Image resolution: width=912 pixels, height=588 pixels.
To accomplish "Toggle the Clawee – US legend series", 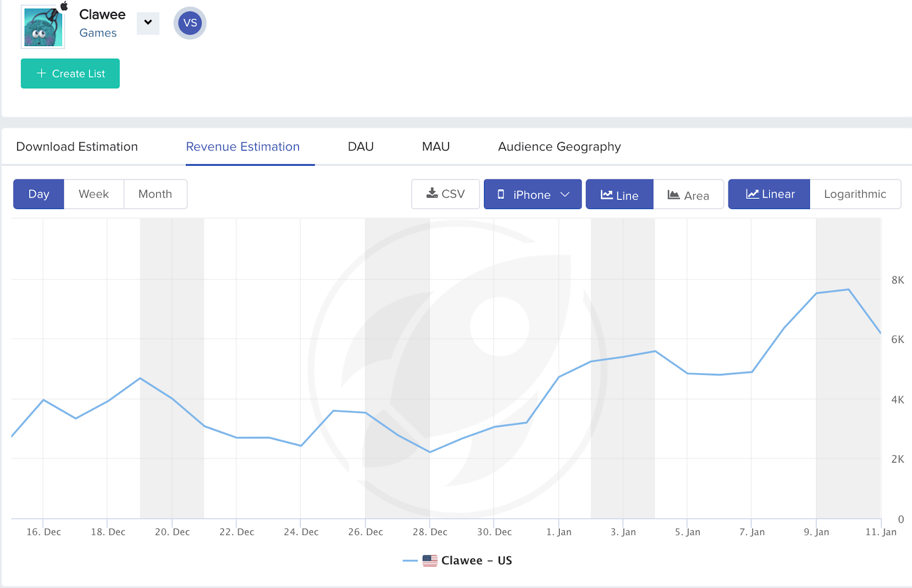I will pyautogui.click(x=458, y=561).
